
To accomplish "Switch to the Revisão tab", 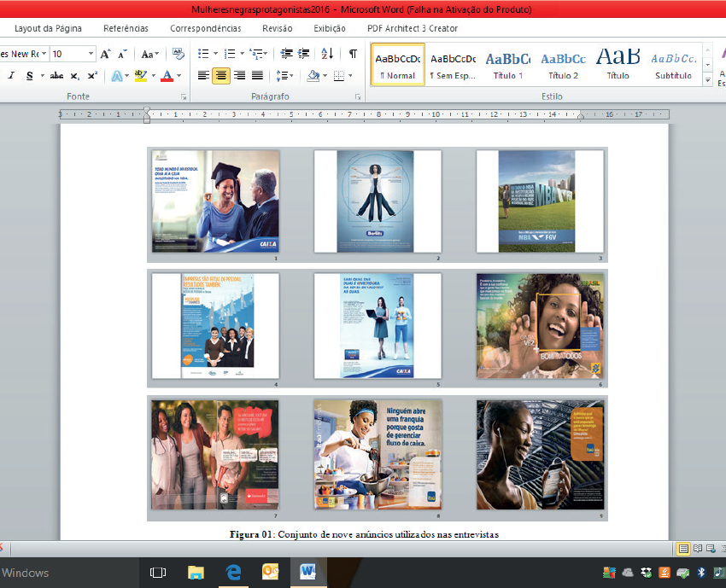I will [277, 28].
